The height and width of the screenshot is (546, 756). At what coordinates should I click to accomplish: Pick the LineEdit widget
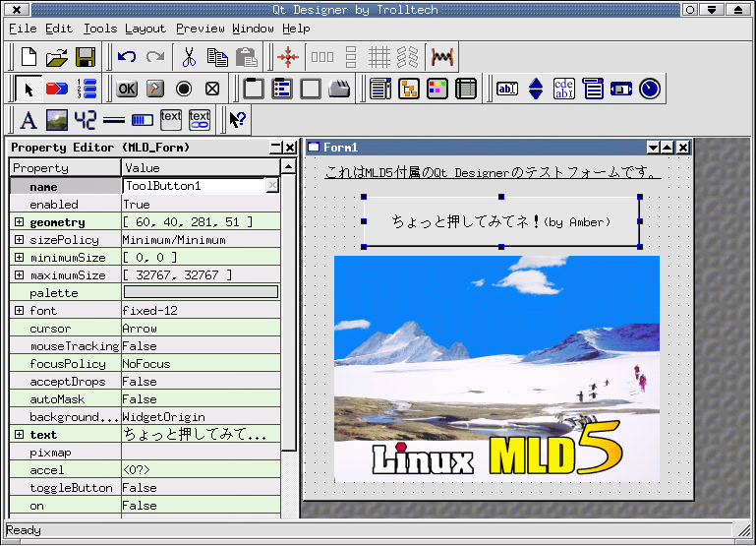tap(507, 90)
